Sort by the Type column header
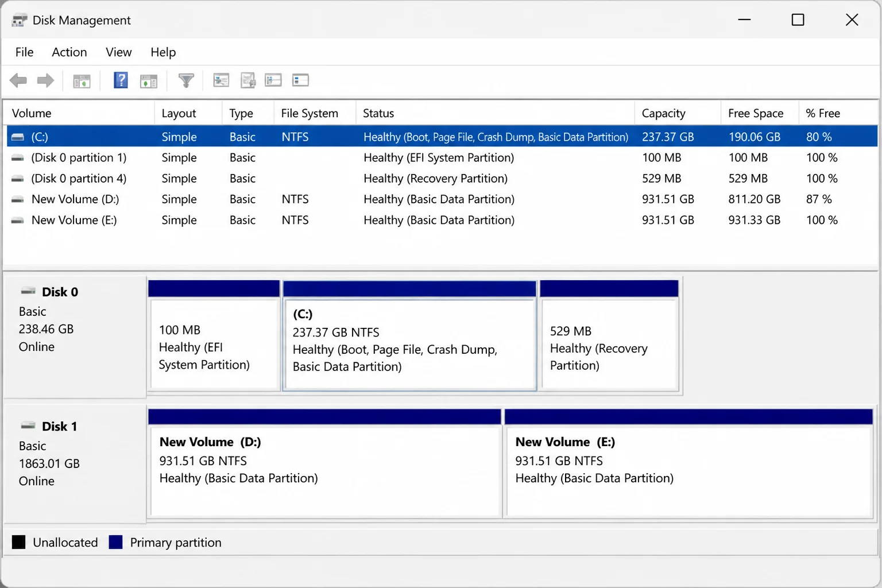 click(x=248, y=113)
